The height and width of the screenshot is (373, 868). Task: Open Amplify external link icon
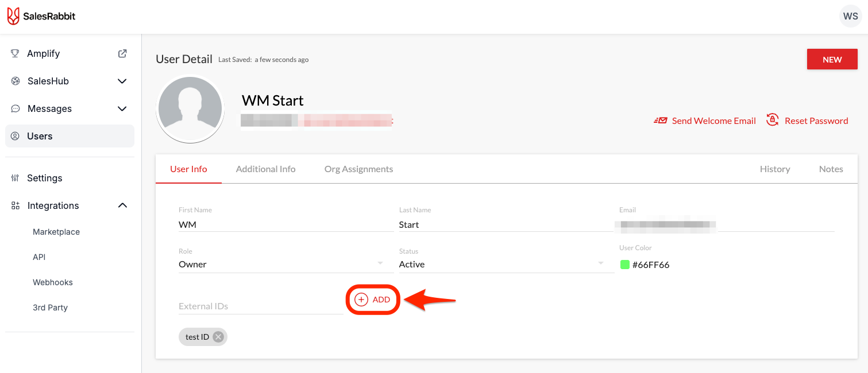[x=122, y=53]
